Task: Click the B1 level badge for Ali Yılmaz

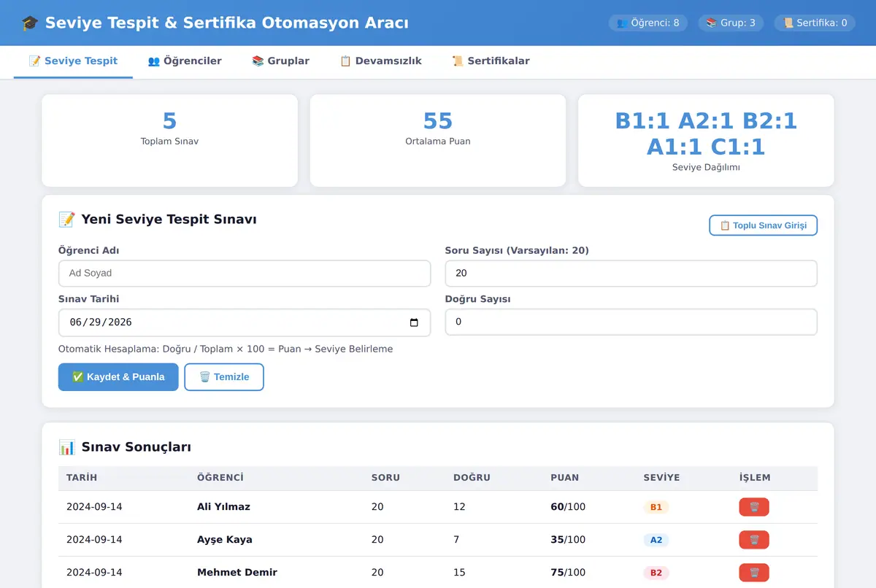Action: point(656,507)
